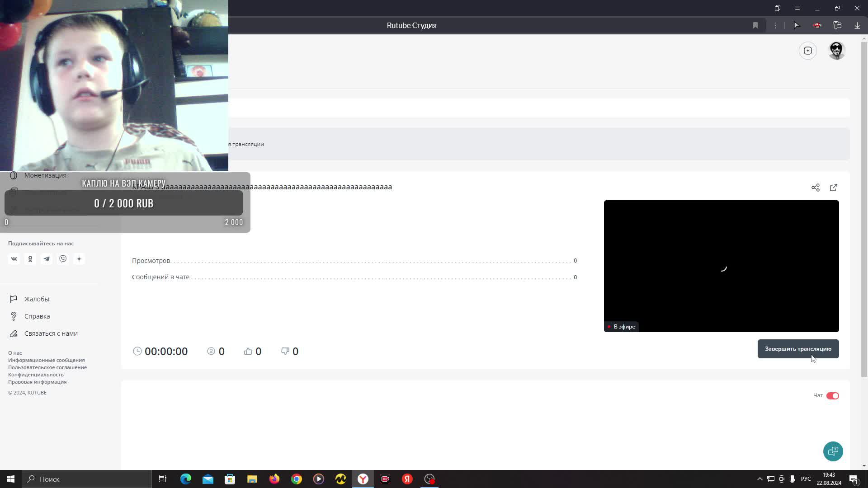Toggle the Чат switch off

(833, 396)
